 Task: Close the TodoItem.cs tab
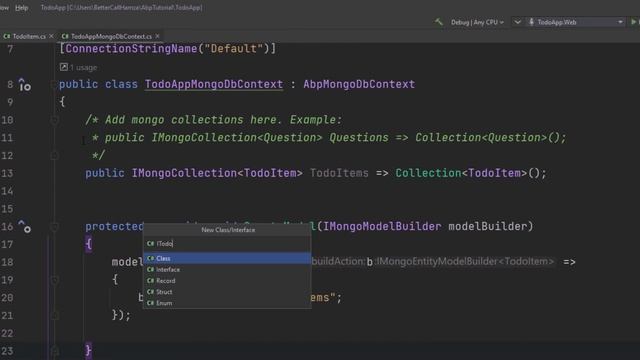coord(51,36)
